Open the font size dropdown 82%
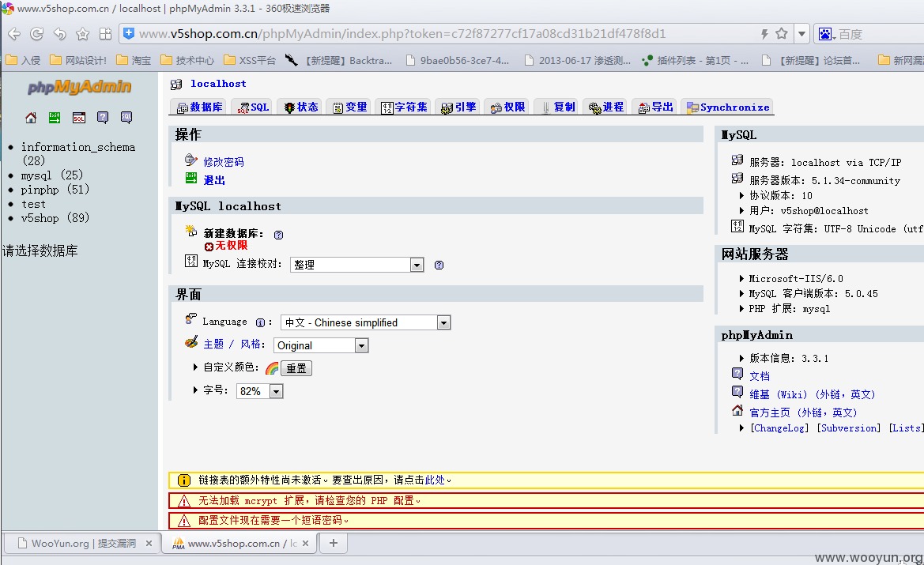The width and height of the screenshot is (924, 565). [260, 391]
